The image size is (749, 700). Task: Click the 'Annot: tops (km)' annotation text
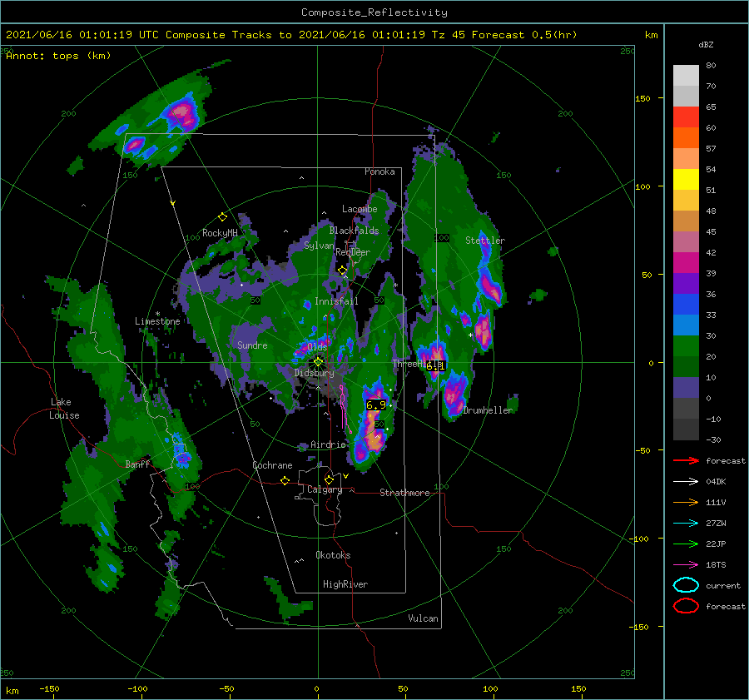point(58,56)
